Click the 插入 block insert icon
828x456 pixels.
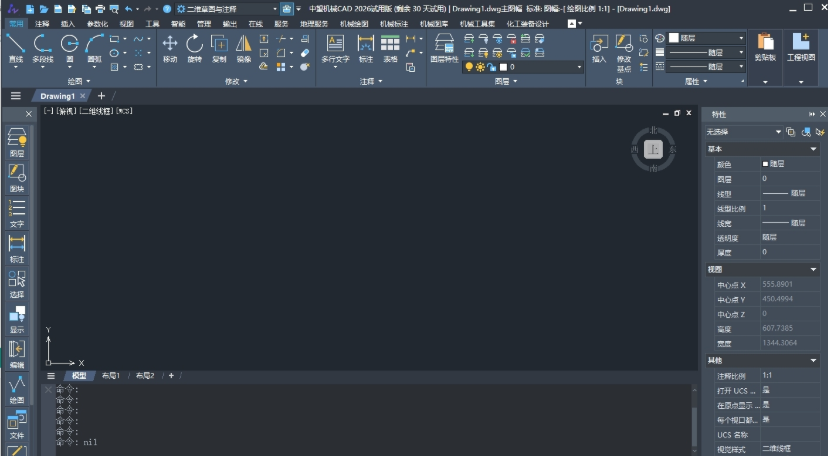599,47
